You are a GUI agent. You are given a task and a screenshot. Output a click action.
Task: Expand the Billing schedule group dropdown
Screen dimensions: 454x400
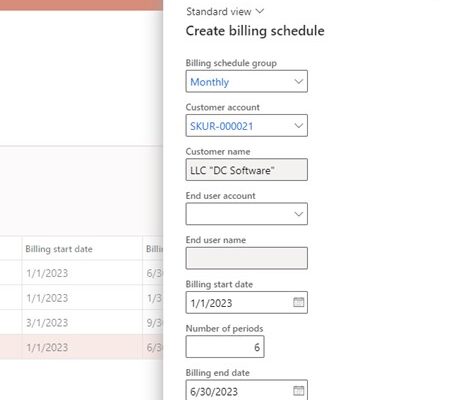point(299,81)
